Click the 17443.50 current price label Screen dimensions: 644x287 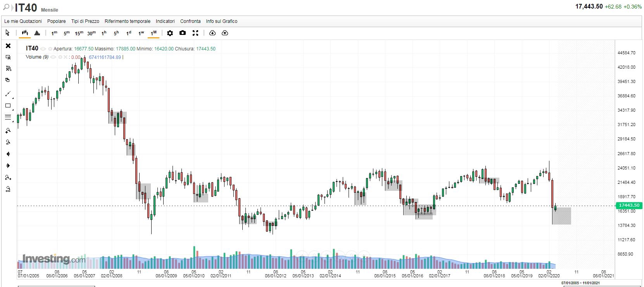pyautogui.click(x=629, y=205)
